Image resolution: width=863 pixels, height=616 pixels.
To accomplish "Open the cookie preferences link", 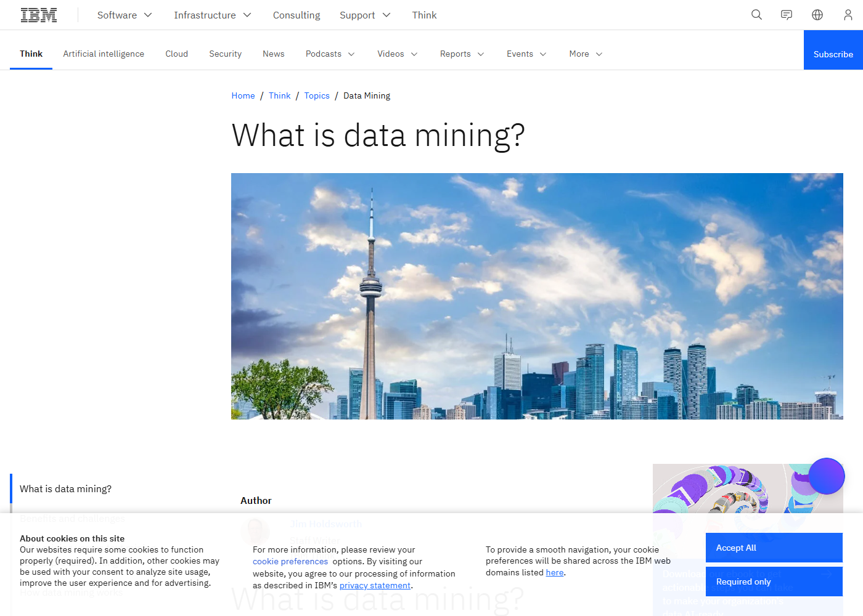I will coord(290,561).
